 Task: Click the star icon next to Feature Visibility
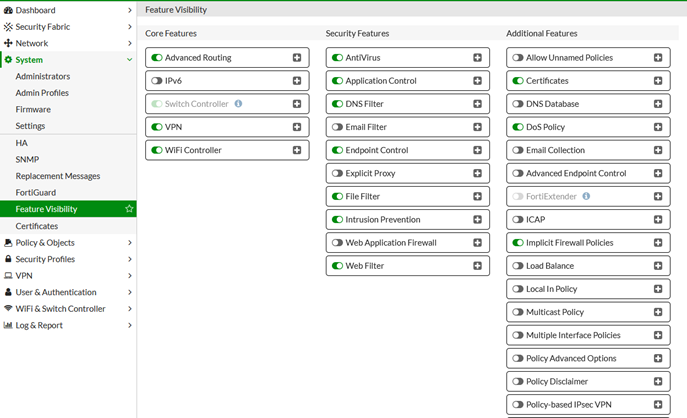point(129,209)
